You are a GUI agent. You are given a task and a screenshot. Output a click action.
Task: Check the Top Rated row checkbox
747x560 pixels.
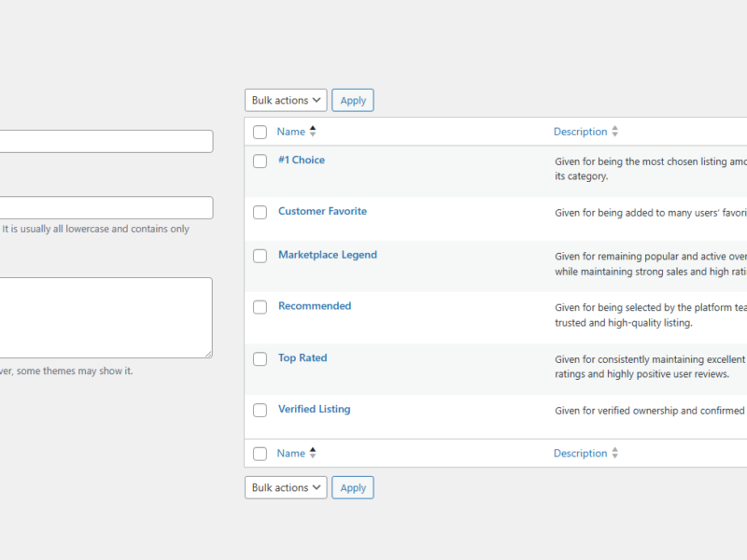coord(261,359)
